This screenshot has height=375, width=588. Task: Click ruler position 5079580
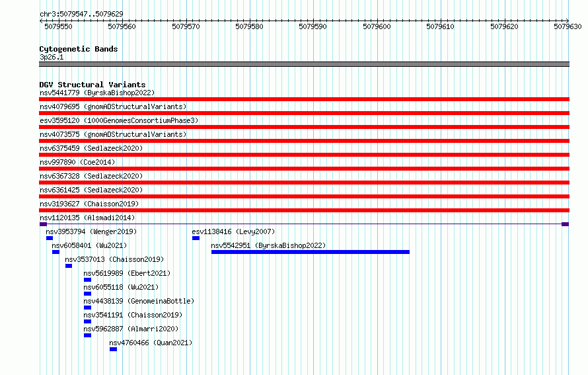pyautogui.click(x=249, y=26)
